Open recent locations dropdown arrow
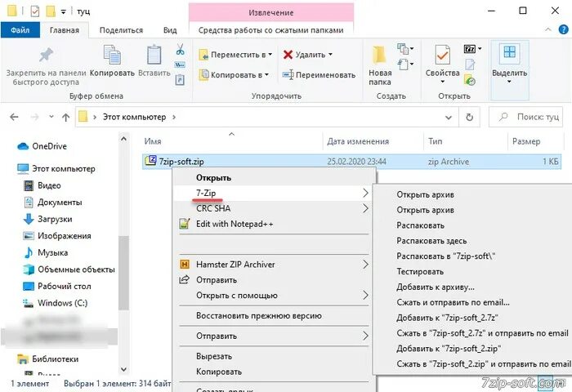The height and width of the screenshot is (392, 572). click(51, 117)
